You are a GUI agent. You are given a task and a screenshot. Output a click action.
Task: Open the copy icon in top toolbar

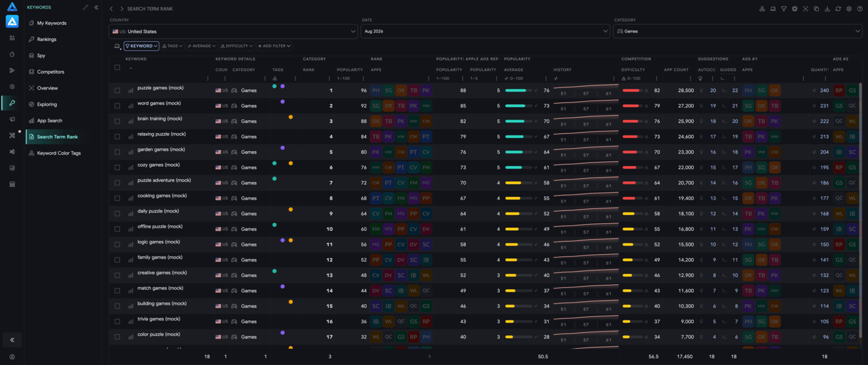coord(816,9)
